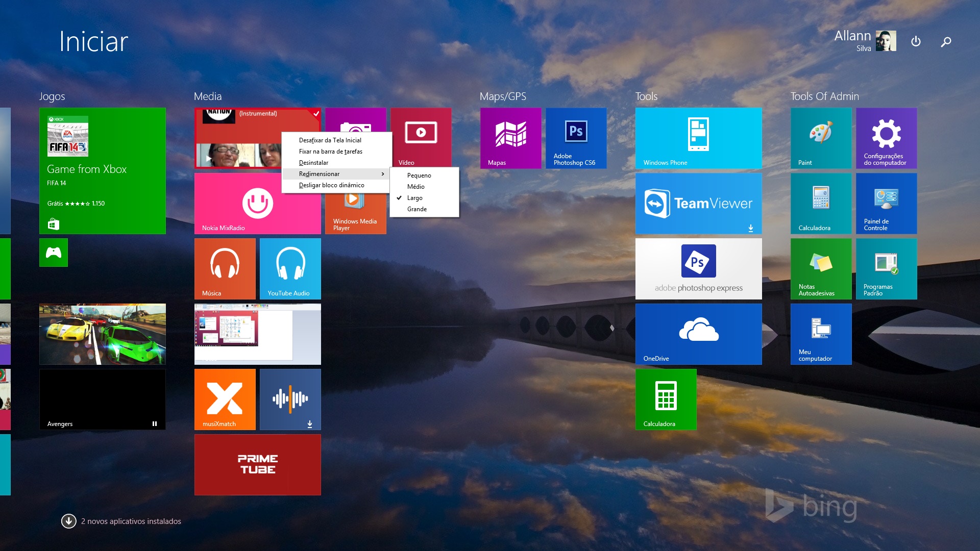Image resolution: width=980 pixels, height=551 pixels.
Task: Select the checked Largo size option
Action: point(415,198)
